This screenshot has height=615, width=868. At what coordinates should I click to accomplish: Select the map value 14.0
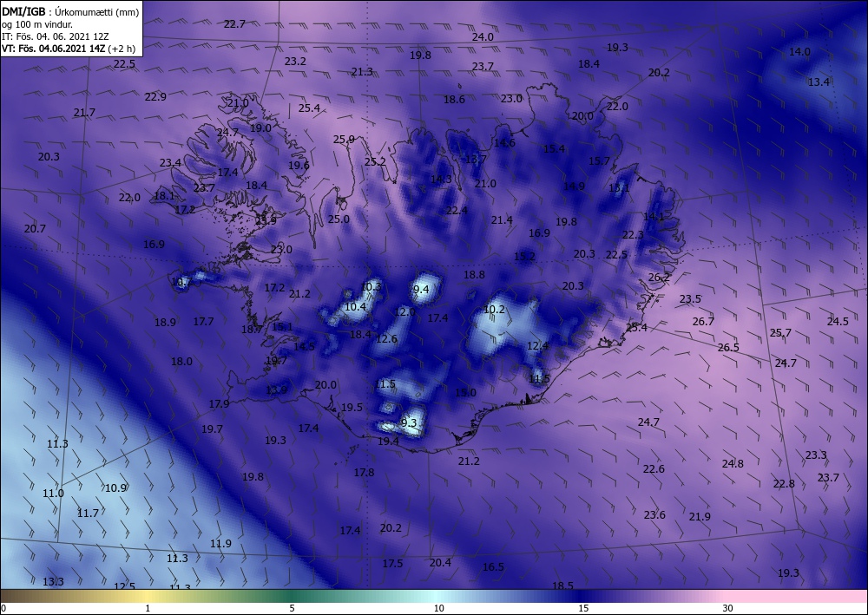coord(799,52)
